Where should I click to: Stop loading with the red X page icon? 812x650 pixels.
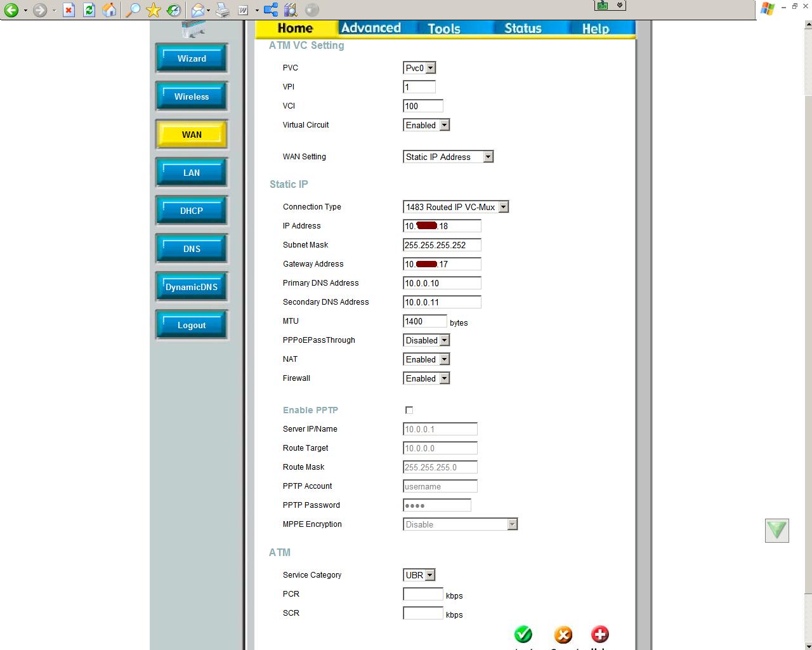point(69,10)
